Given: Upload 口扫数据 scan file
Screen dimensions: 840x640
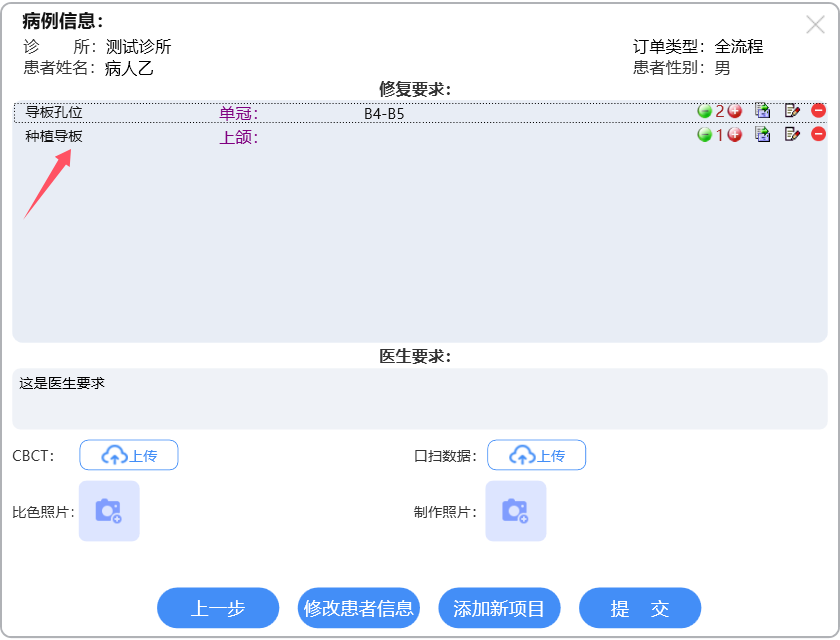Looking at the screenshot, I should click(x=536, y=455).
